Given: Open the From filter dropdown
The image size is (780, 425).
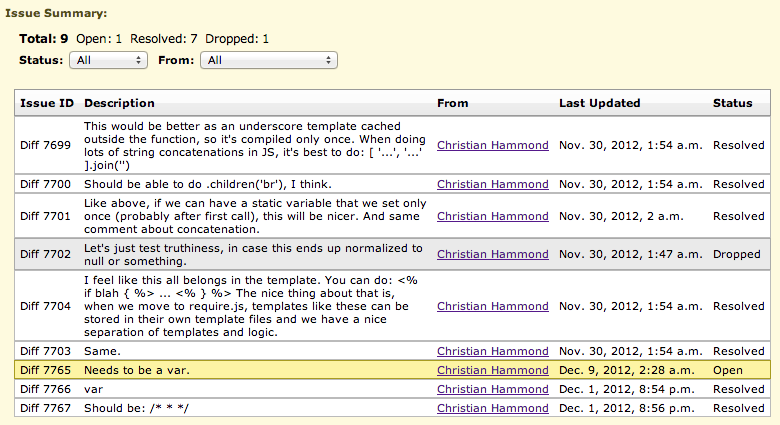Looking at the screenshot, I should pos(269,60).
